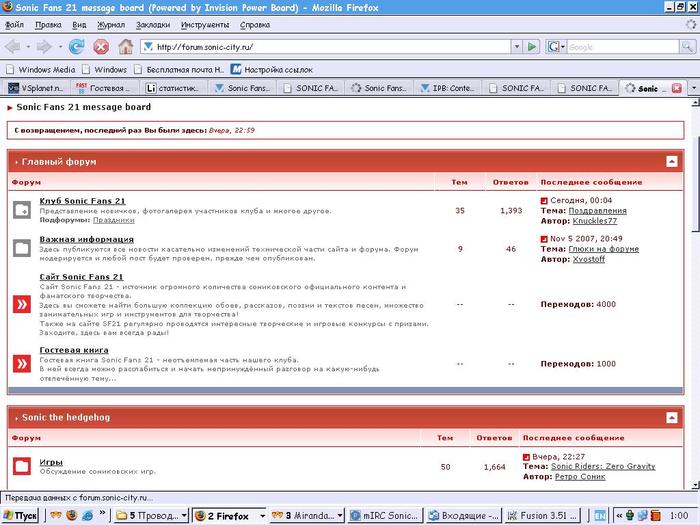Viewport: 700px width, 525px height.
Task: Open the tab list dropdown arrow
Action: coord(694,88)
